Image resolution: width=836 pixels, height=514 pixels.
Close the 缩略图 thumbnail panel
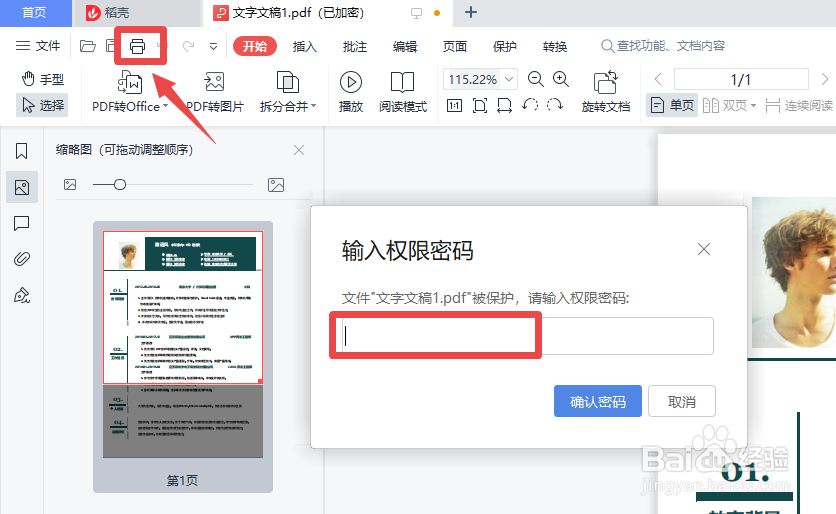pyautogui.click(x=299, y=150)
